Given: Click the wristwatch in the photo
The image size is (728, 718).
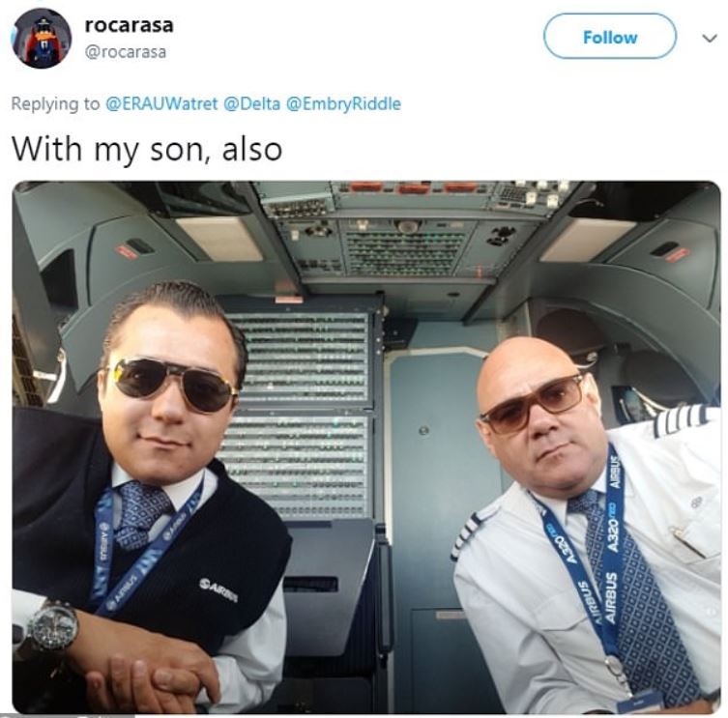Looking at the screenshot, I should [51, 626].
